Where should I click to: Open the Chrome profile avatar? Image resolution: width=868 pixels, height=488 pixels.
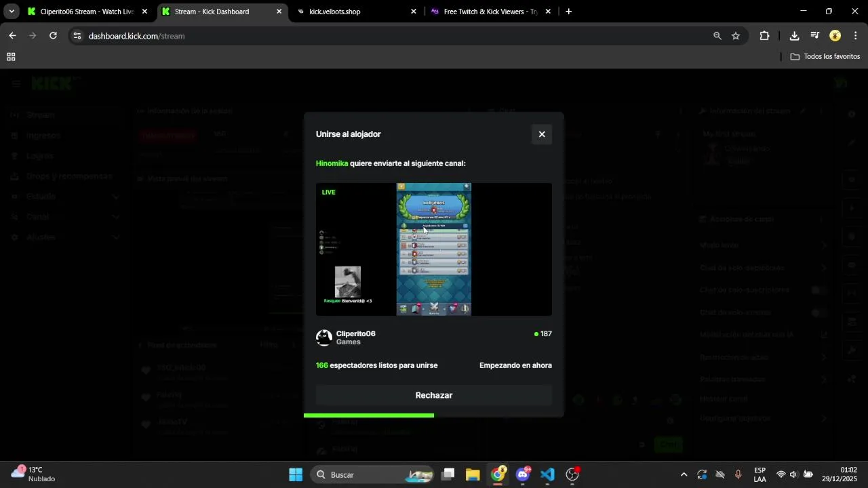(x=835, y=36)
